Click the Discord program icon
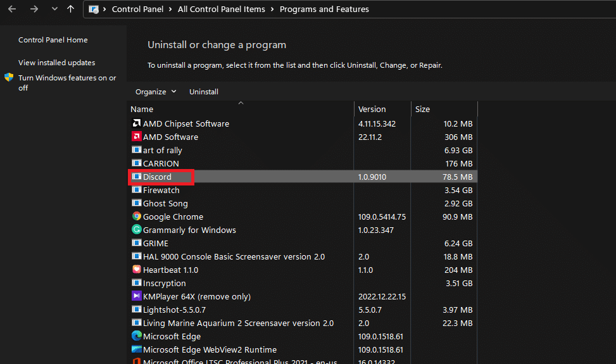 [136, 177]
